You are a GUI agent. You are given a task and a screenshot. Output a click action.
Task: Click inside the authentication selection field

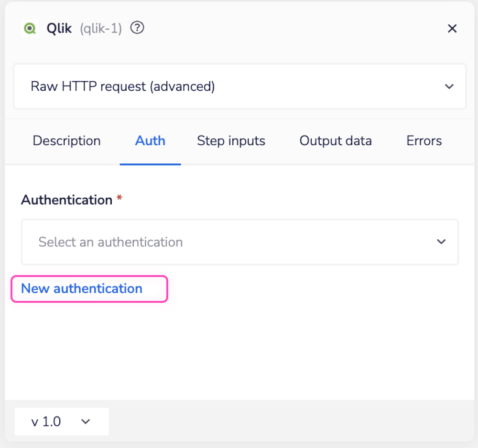(191, 242)
